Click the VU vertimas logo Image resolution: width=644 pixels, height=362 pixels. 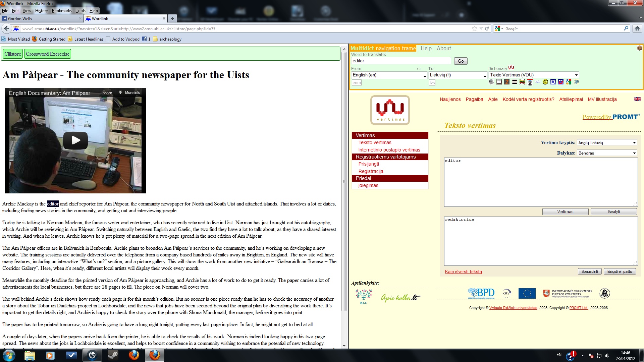pyautogui.click(x=390, y=110)
